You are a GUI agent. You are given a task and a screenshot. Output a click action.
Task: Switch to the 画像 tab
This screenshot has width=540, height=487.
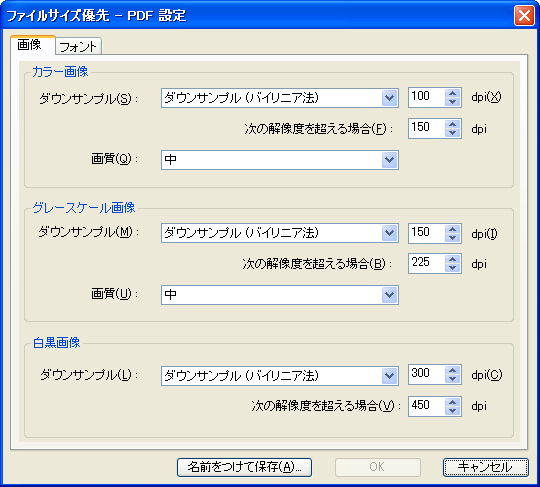point(33,45)
